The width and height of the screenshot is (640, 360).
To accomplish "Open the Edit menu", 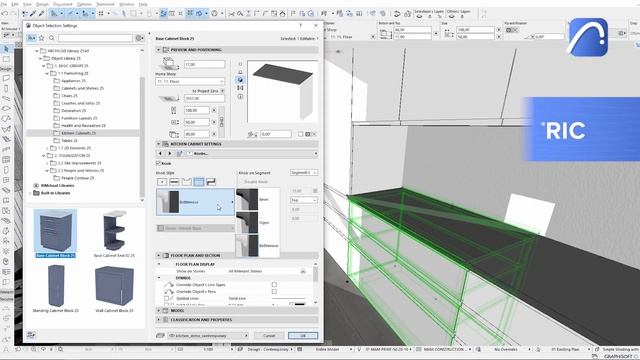I will [x=15, y=4].
